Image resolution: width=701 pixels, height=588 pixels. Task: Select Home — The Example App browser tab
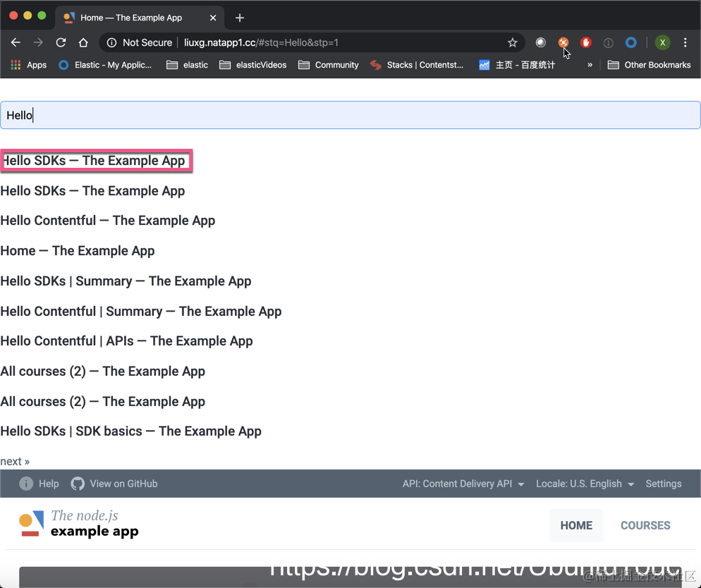point(140,18)
